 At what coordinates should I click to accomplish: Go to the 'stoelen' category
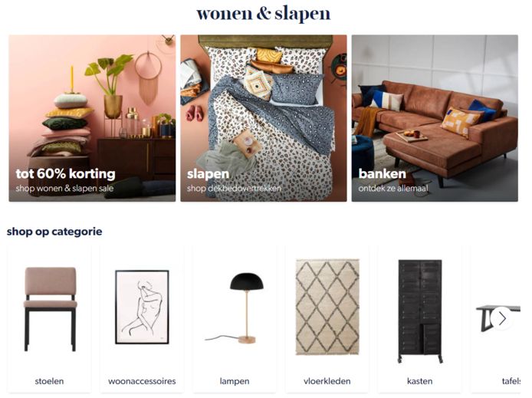(49, 381)
